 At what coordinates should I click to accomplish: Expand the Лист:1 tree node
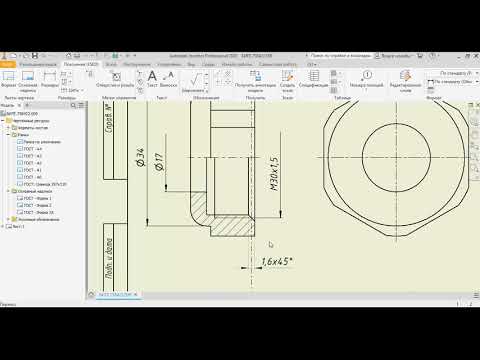point(3,226)
